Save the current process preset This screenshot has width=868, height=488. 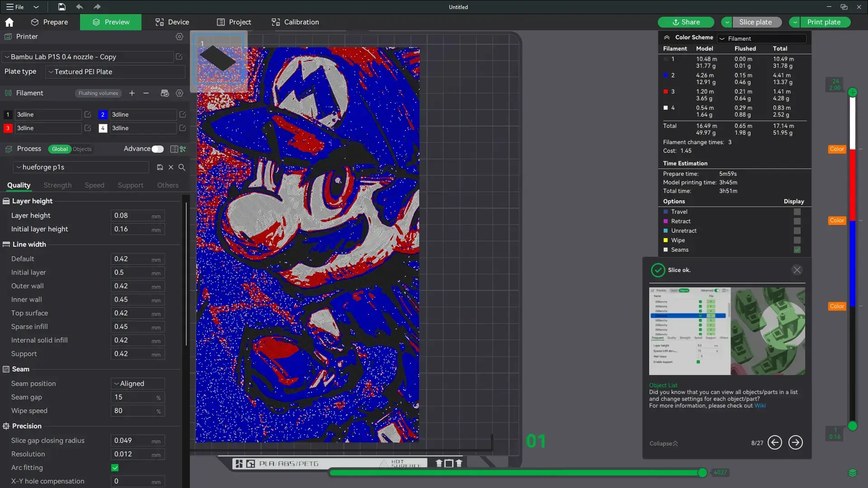click(x=160, y=167)
